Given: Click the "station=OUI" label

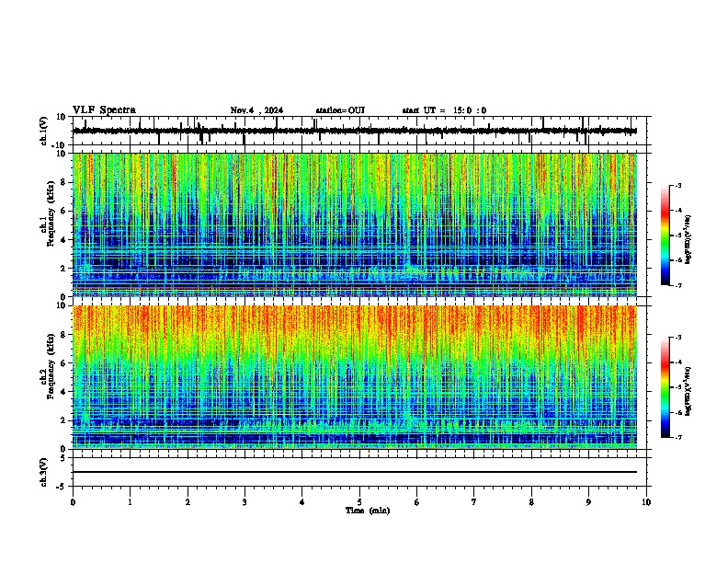Looking at the screenshot, I should tap(340, 110).
